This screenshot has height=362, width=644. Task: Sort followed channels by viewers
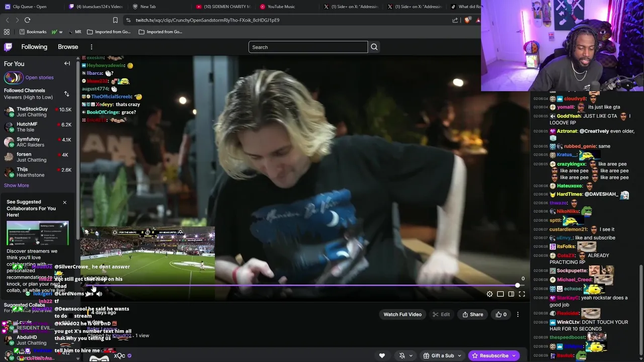coord(66,94)
